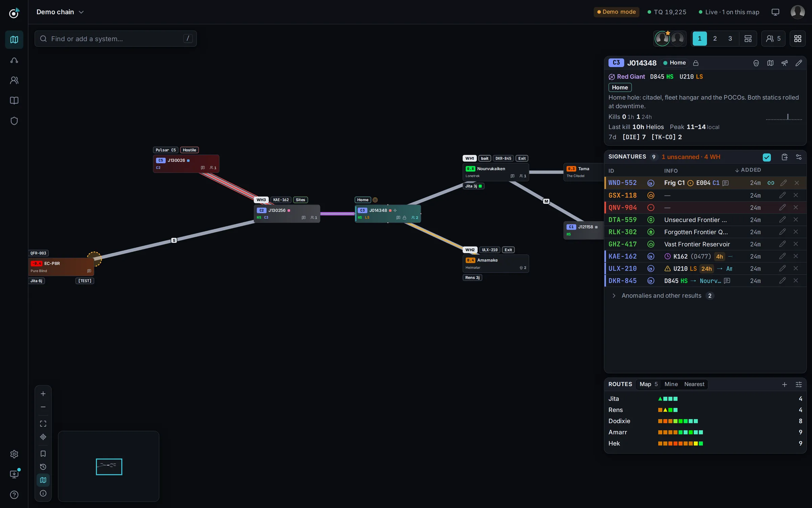Open help question mark icon
Image resolution: width=812 pixels, height=508 pixels.
pos(14,494)
